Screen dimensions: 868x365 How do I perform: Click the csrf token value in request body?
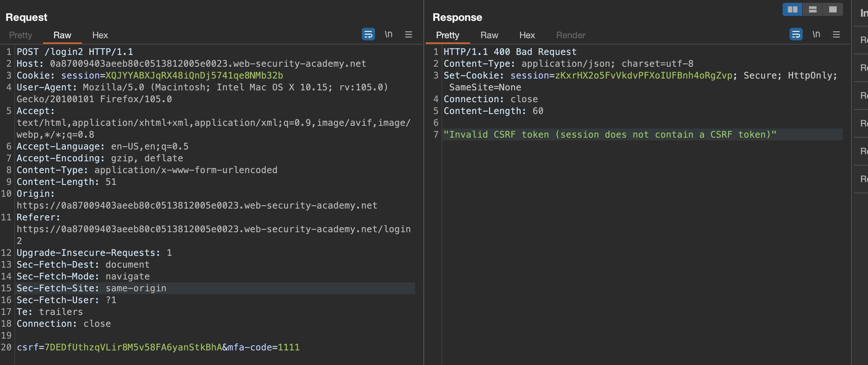[x=133, y=348]
